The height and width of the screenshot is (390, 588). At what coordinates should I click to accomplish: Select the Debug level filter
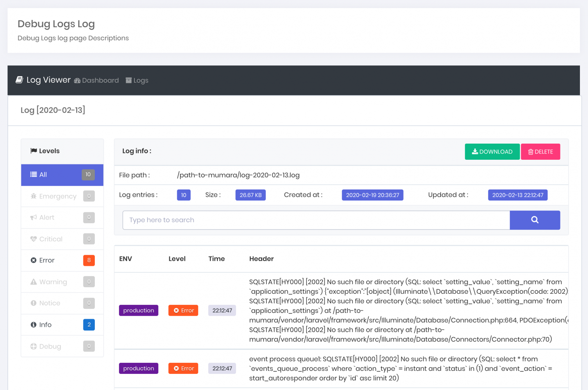50,346
